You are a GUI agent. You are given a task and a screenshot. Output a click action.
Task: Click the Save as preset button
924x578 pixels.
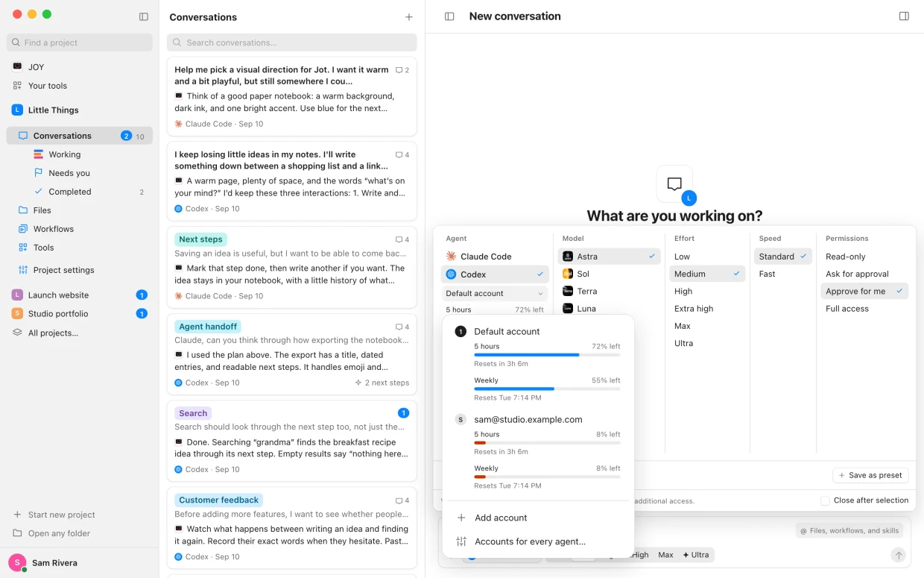(870, 475)
